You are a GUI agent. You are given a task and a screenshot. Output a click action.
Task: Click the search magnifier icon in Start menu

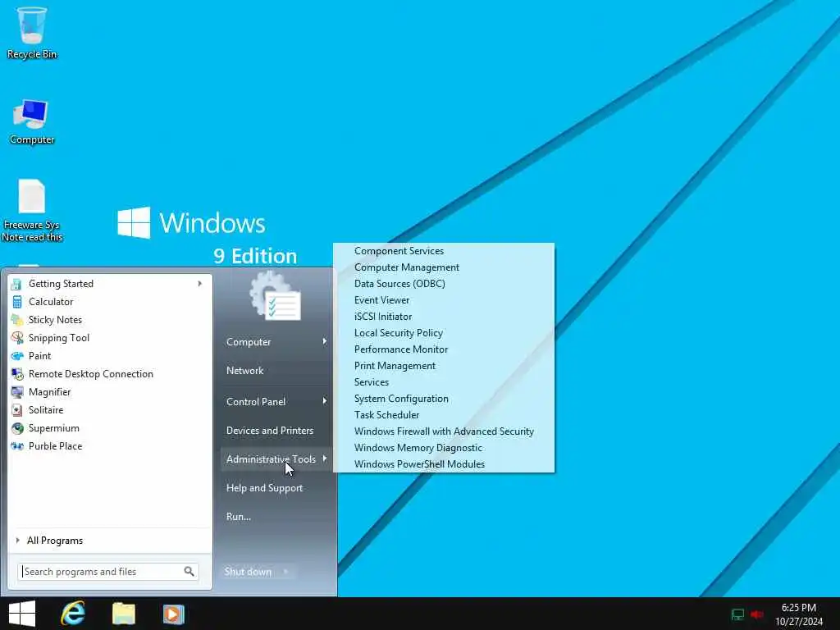point(189,572)
